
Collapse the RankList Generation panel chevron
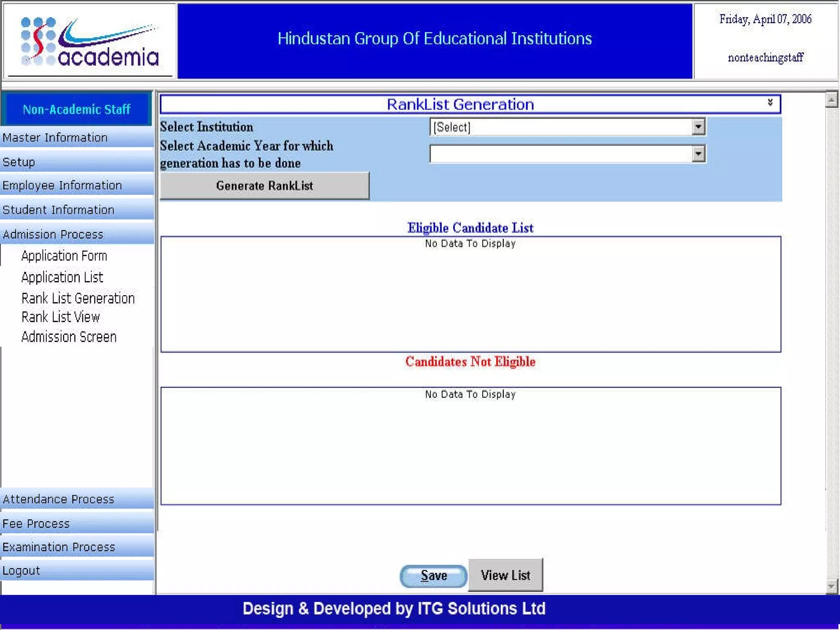coord(770,103)
